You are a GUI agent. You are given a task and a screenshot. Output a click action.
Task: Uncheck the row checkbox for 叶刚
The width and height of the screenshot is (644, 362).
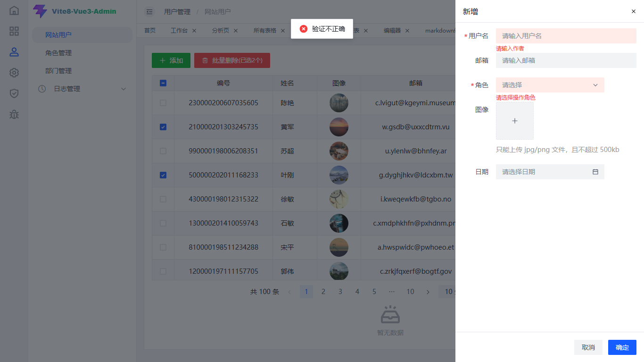click(x=163, y=175)
